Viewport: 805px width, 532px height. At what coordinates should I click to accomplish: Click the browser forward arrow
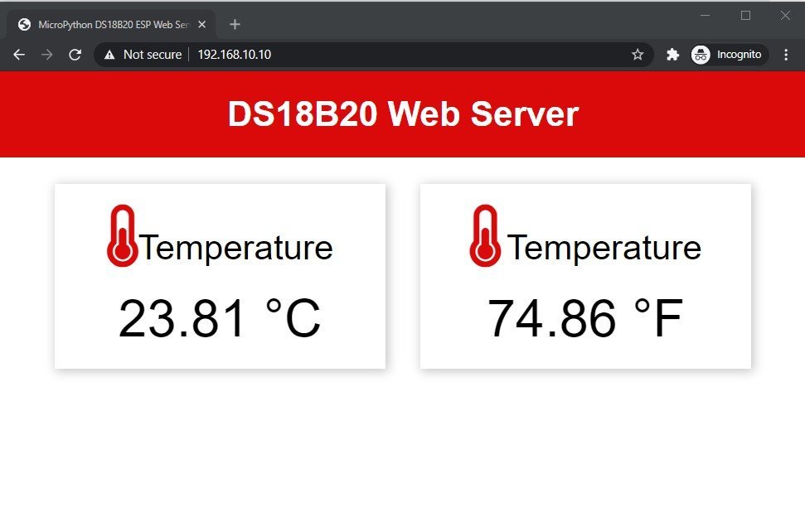tap(46, 55)
